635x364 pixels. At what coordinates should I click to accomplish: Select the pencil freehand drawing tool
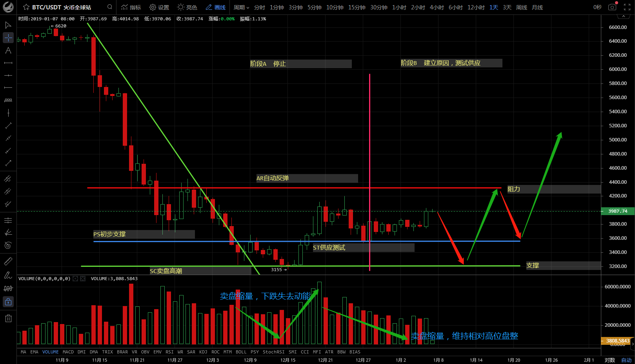click(x=8, y=275)
